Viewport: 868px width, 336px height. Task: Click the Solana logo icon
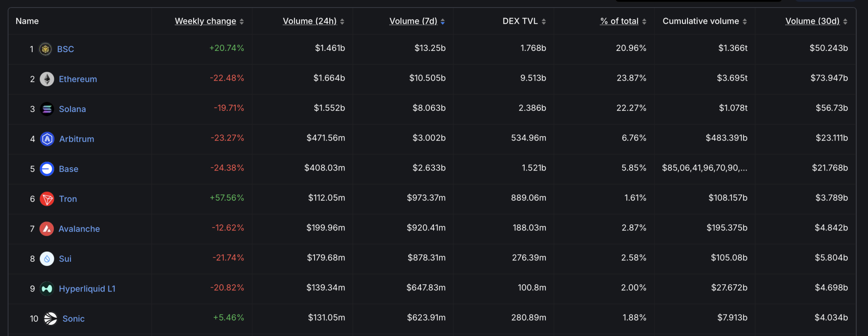coord(47,109)
